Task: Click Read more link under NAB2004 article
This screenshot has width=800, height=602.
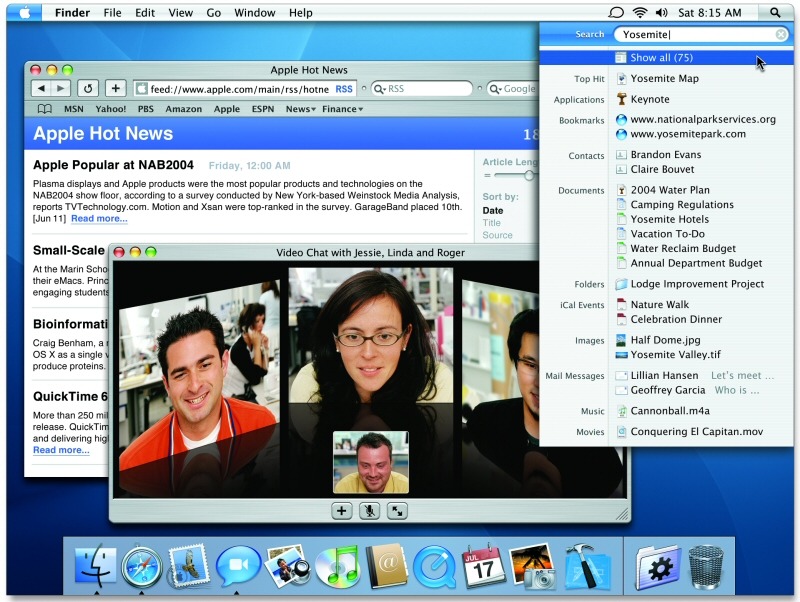Action: pyautogui.click(x=99, y=218)
